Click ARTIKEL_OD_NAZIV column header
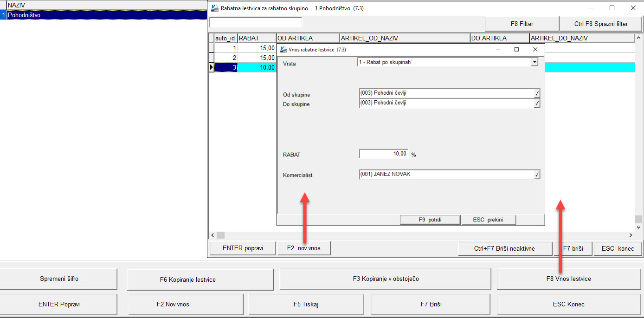Viewport: 644px width, 318px height. (x=405, y=38)
